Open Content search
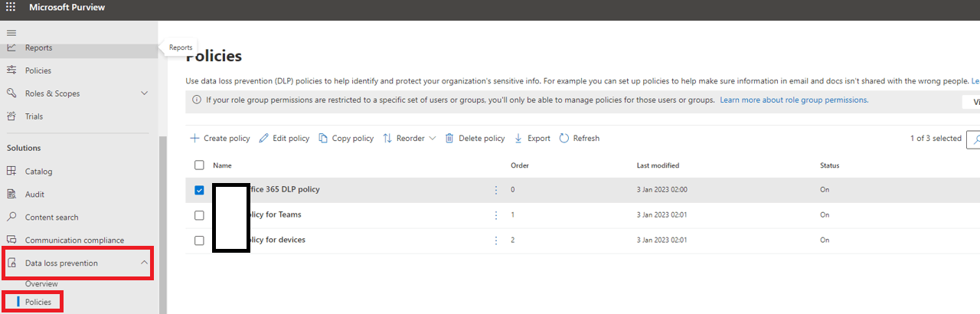The image size is (980, 314). click(x=52, y=218)
